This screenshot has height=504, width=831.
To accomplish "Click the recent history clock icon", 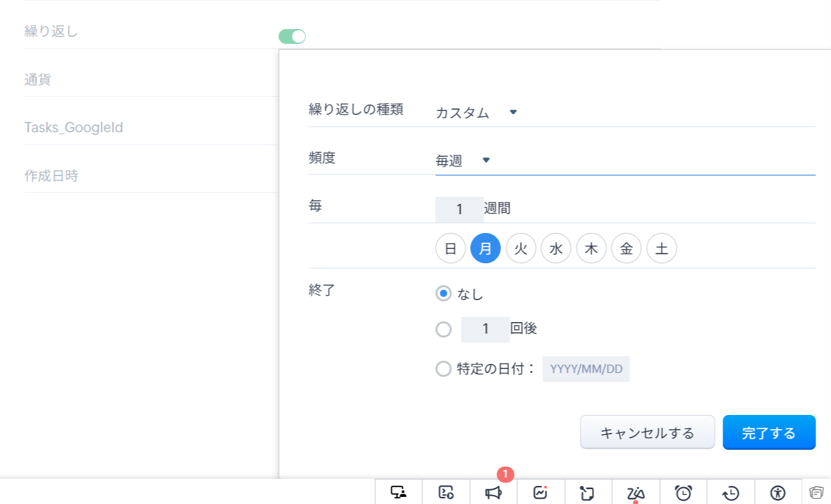I will (731, 493).
